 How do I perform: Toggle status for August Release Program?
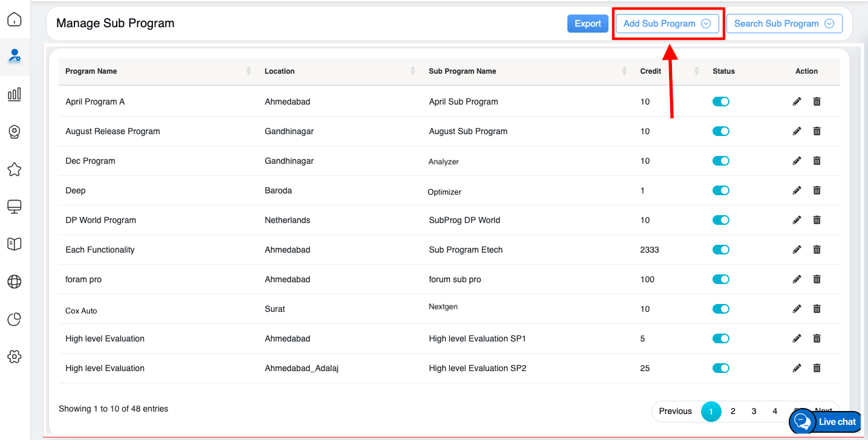tap(720, 131)
